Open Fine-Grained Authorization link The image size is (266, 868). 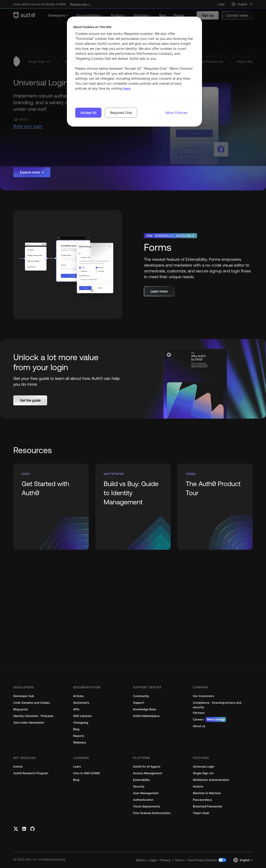[152, 813]
